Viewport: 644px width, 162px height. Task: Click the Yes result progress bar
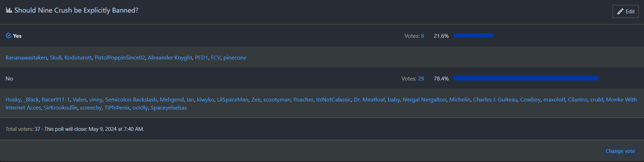[x=473, y=36]
